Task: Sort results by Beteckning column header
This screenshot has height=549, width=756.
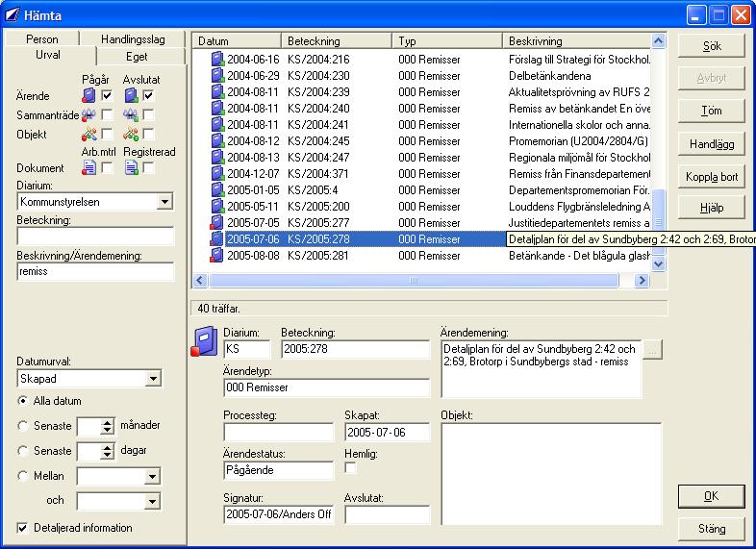Action: pos(337,41)
